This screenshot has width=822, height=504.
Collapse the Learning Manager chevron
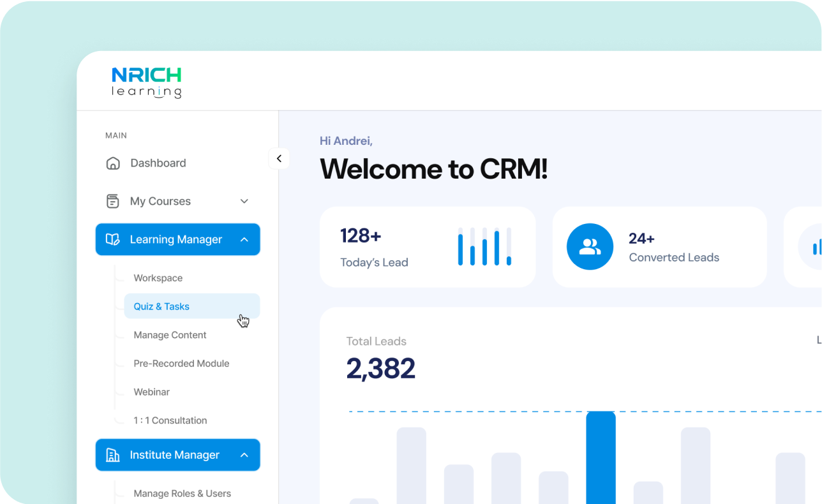(x=244, y=240)
